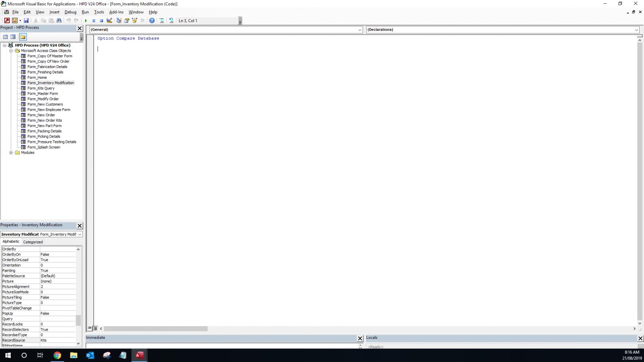This screenshot has height=362, width=644.
Task: Switch to Full Module View at code window bottom
Action: (x=95, y=329)
